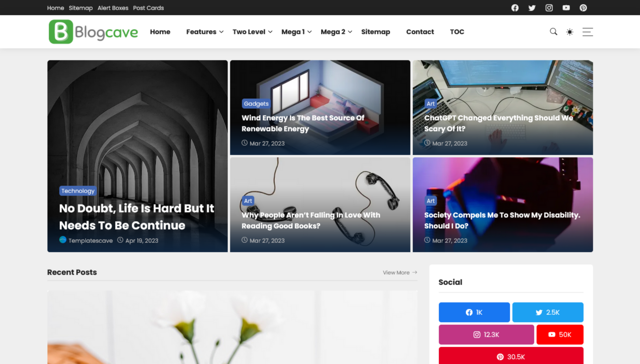This screenshot has width=640, height=364.
Task: Click Art tag on ChatGPT post
Action: tap(430, 103)
